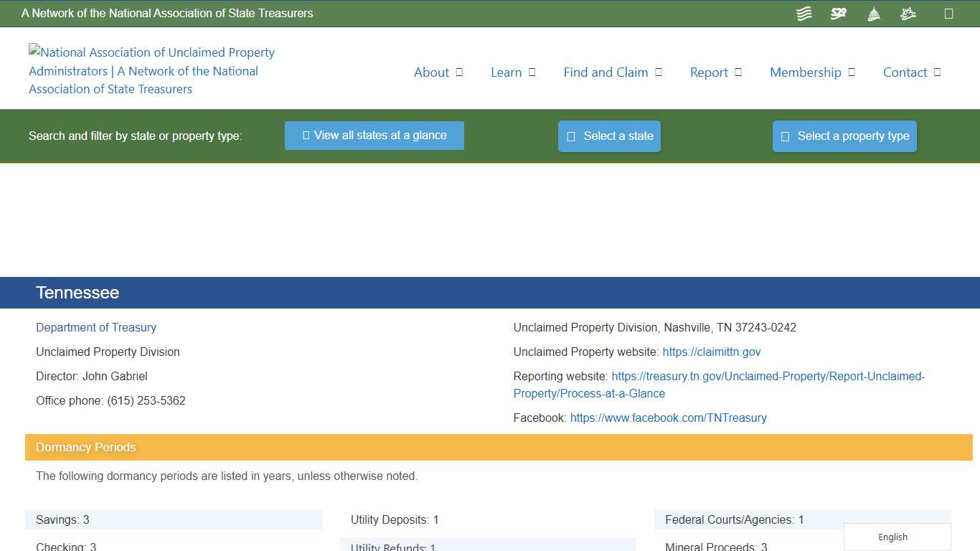Click the NAUPA logo image link

pos(151,70)
